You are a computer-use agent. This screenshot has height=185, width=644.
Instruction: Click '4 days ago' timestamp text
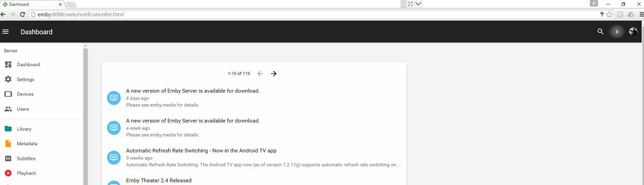[137, 98]
